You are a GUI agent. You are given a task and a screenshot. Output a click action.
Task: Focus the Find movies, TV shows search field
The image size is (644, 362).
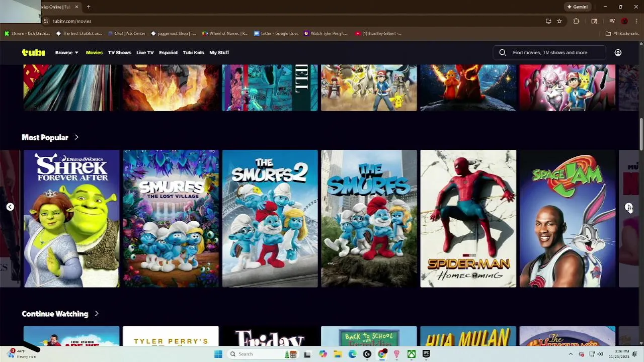click(x=549, y=52)
